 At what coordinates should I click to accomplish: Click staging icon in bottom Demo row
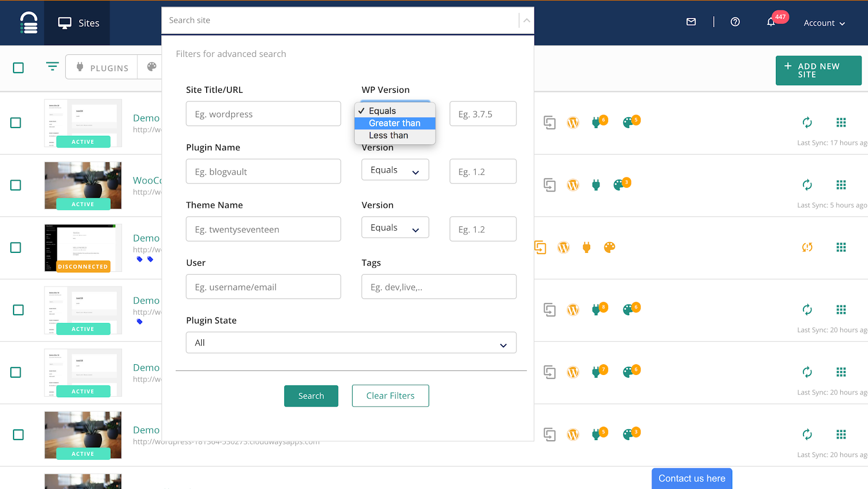550,435
